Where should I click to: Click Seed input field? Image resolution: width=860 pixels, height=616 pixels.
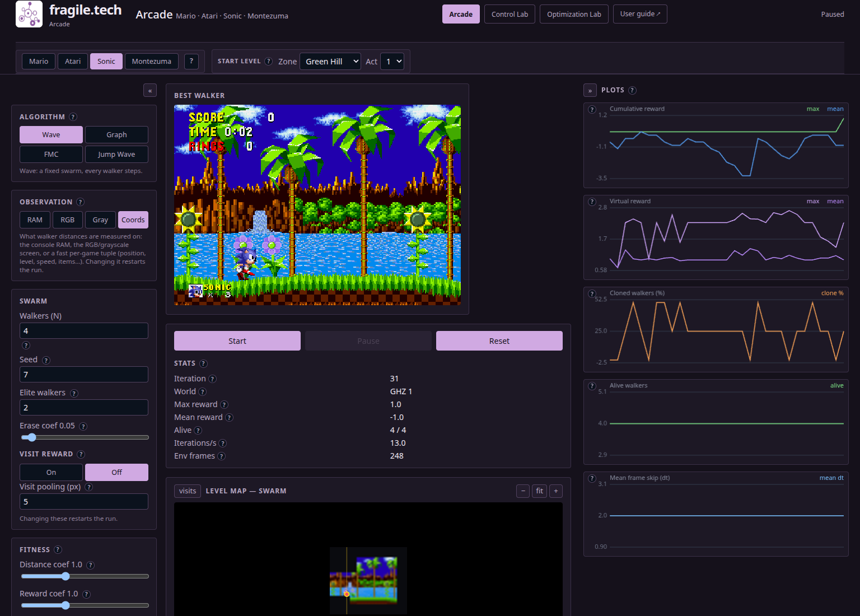[x=84, y=374]
